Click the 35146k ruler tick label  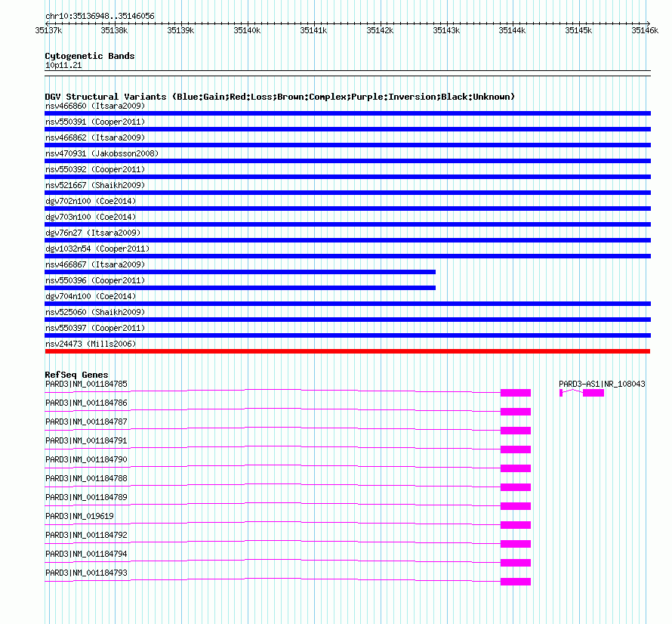coord(645,30)
